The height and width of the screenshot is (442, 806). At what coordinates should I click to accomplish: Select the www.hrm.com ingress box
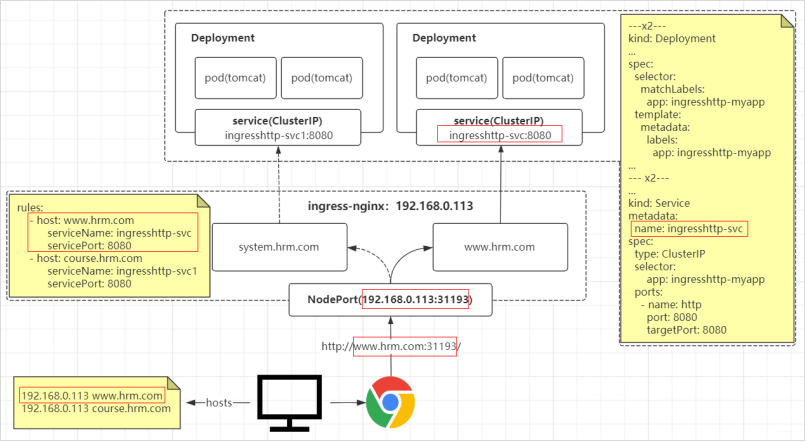[500, 247]
